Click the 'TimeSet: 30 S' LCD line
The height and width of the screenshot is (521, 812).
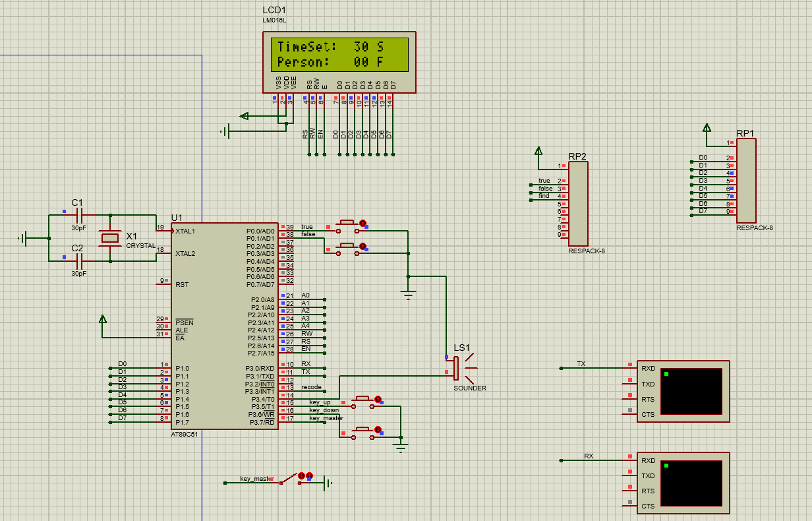331,47
